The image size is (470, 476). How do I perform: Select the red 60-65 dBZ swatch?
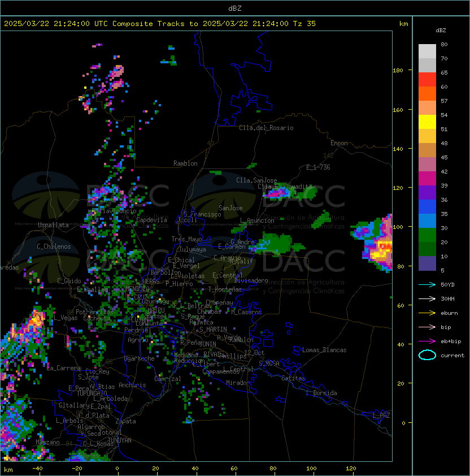(427, 80)
